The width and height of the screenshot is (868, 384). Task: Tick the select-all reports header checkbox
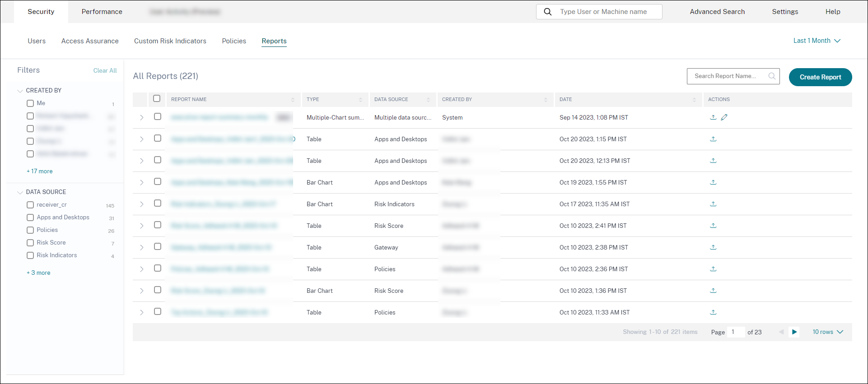point(157,99)
